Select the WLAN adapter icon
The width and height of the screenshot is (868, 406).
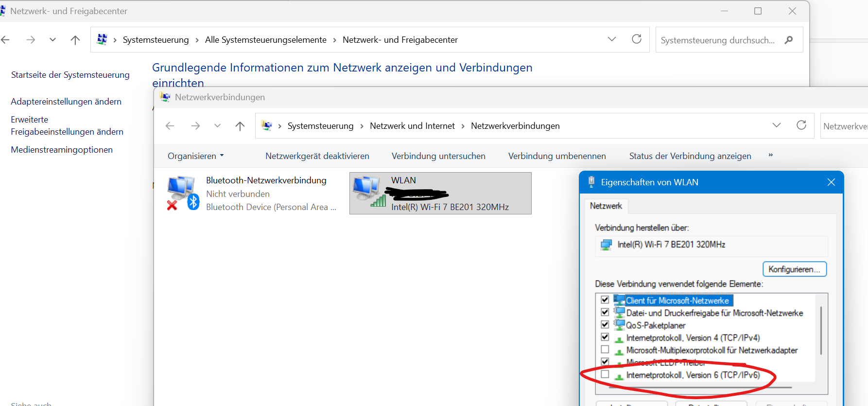pyautogui.click(x=370, y=192)
